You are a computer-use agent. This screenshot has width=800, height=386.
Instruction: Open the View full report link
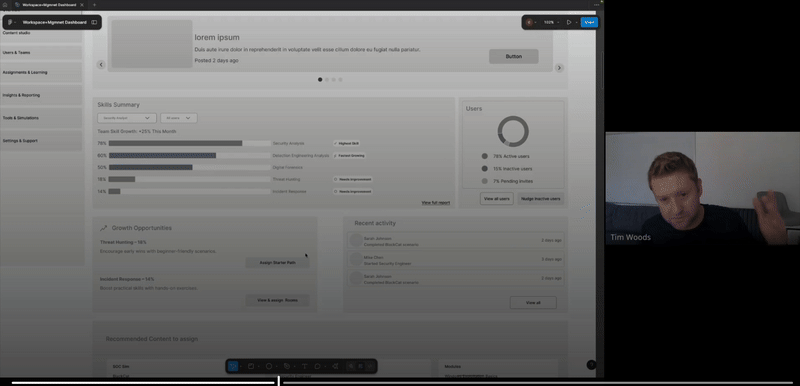click(x=436, y=203)
